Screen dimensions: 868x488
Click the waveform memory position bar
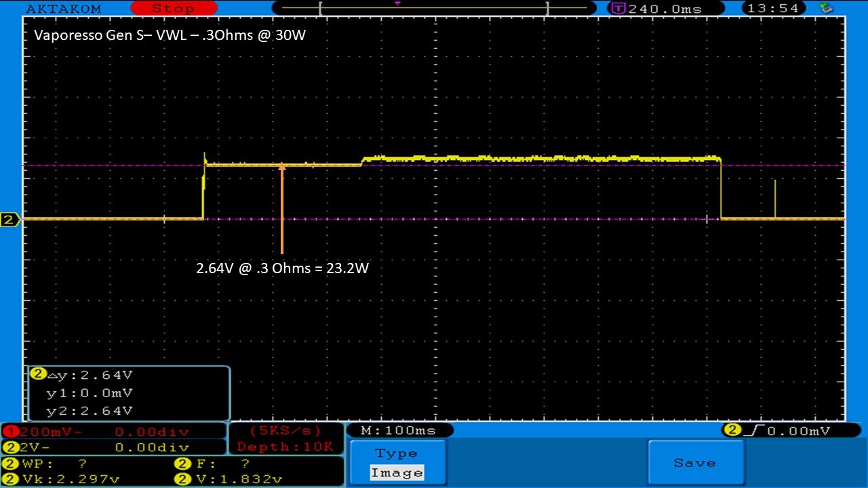coord(434,8)
